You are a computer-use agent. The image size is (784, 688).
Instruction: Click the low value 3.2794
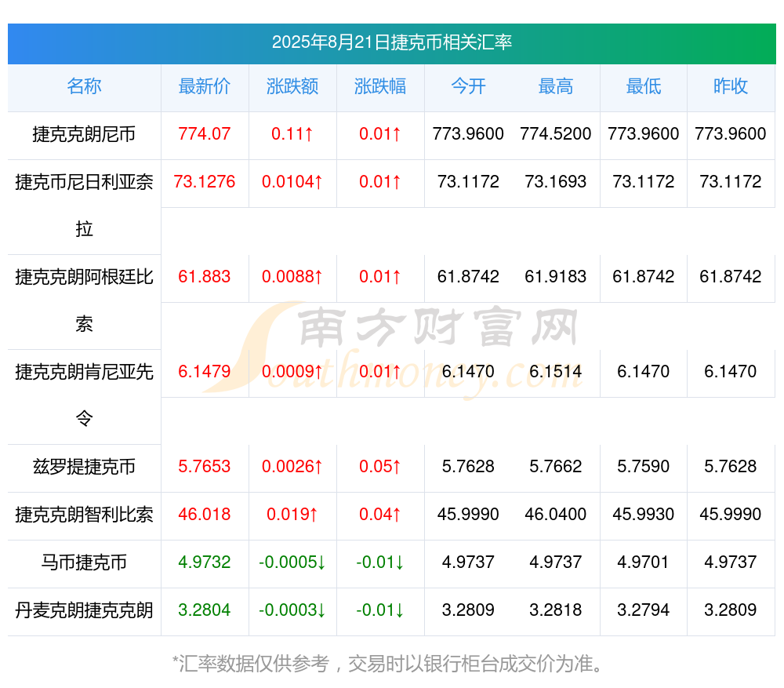(644, 610)
